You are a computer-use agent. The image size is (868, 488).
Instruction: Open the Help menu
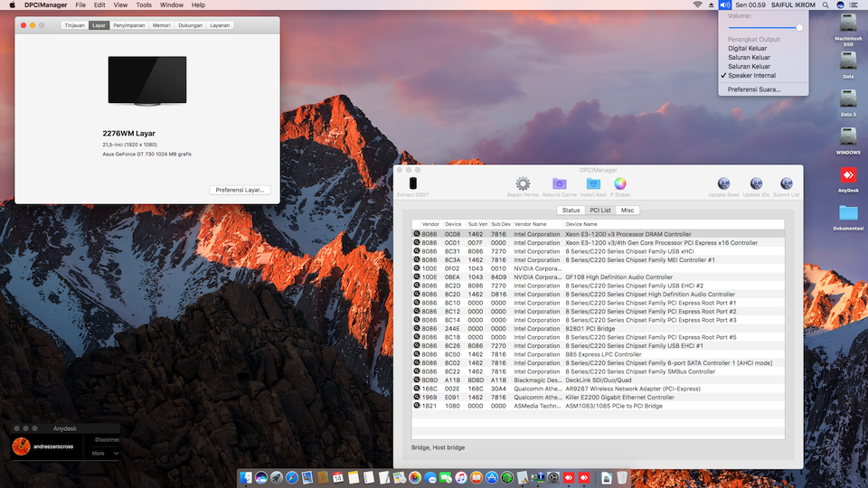click(198, 5)
